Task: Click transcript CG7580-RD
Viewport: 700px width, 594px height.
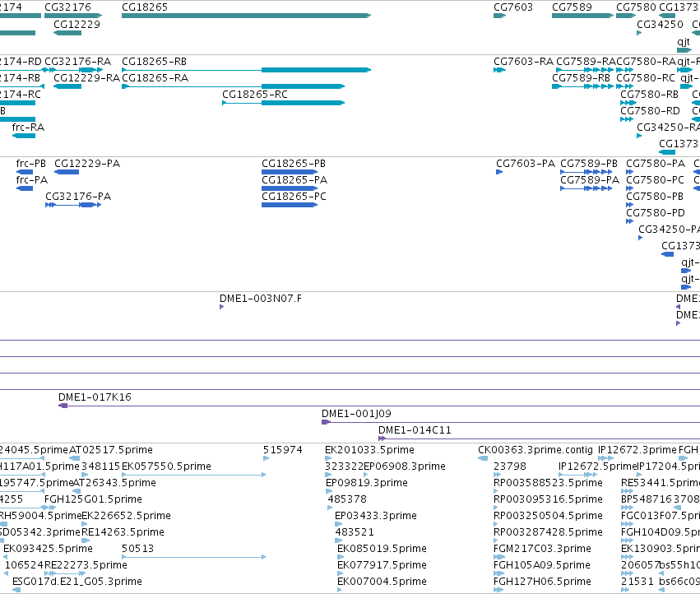Action: click(627, 119)
